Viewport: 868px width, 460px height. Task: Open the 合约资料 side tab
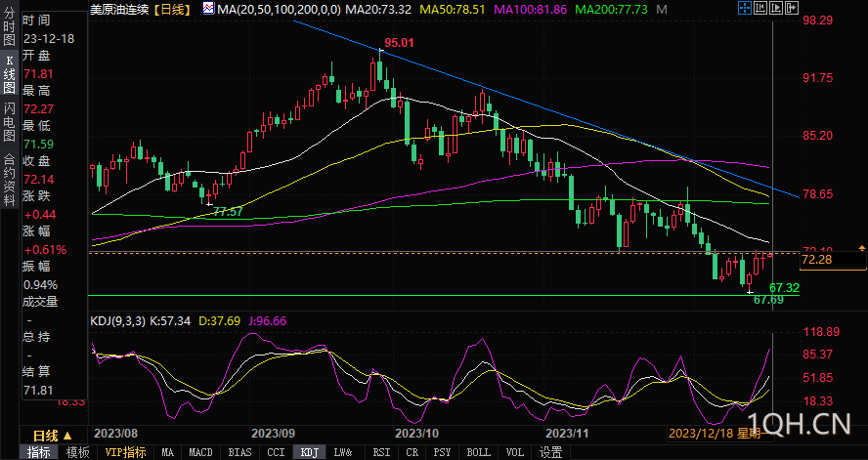pos(9,180)
